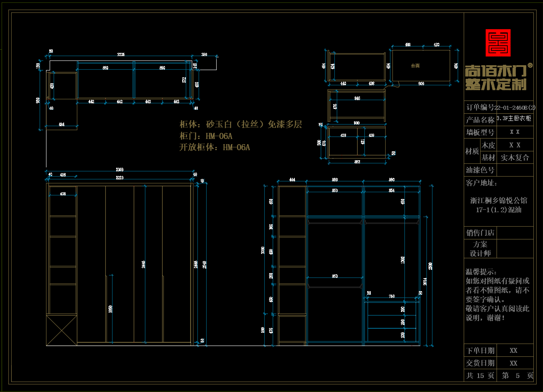The width and height of the screenshot is (543, 392).
Task: Click the 3225 dimension in plan view
Action: 121,54
